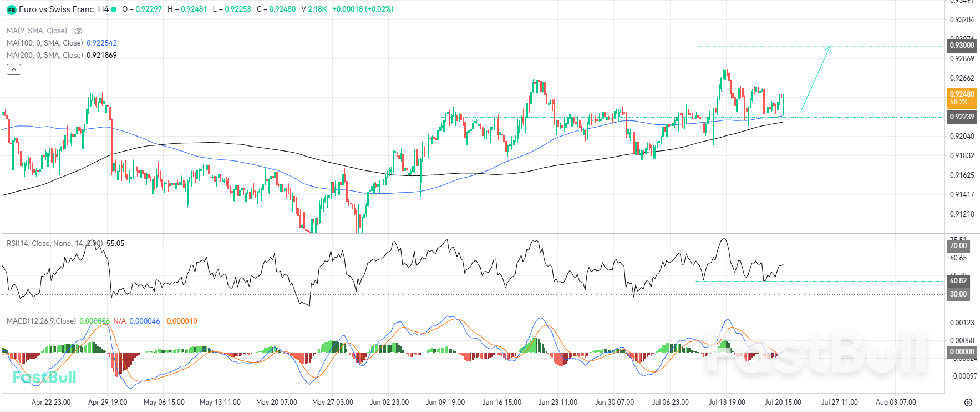Click the FastBull logo above the date axis
Image resolution: width=980 pixels, height=412 pixels.
(x=44, y=377)
